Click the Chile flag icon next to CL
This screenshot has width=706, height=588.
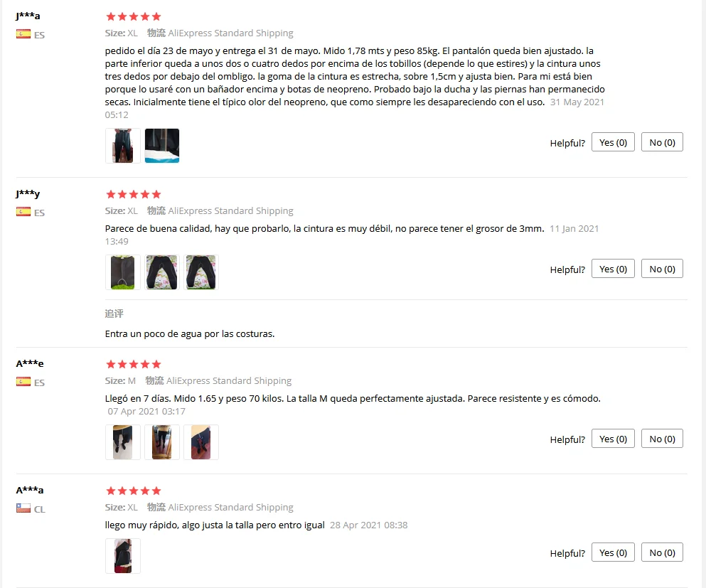click(23, 508)
